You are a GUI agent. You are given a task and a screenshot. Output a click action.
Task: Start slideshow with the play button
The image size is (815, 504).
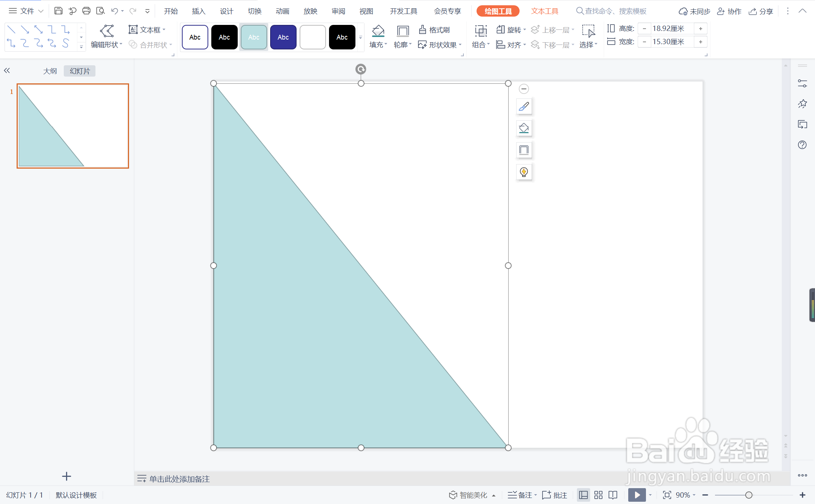[x=637, y=495]
